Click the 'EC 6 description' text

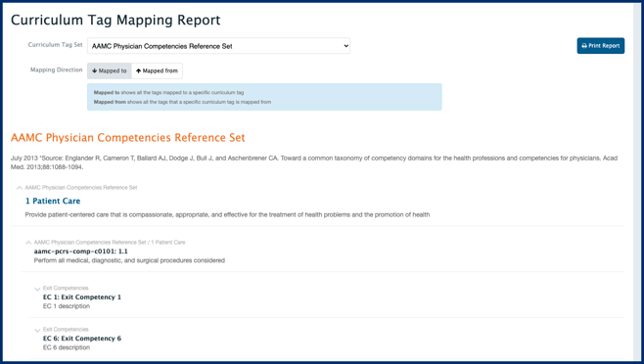point(67,347)
